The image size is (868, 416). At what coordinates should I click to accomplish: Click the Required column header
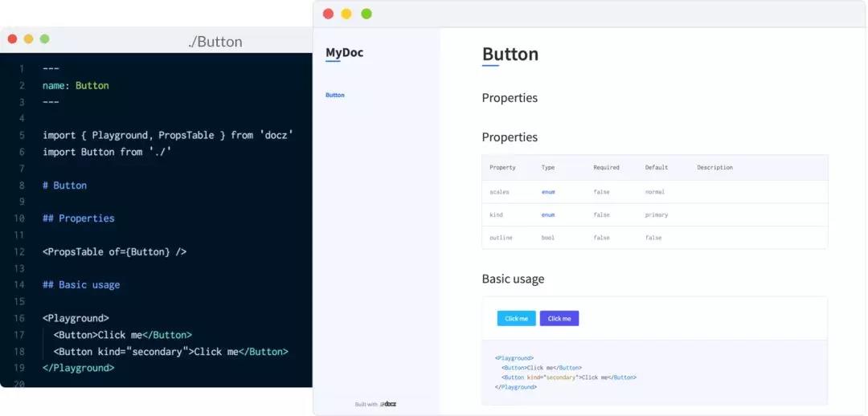click(606, 168)
